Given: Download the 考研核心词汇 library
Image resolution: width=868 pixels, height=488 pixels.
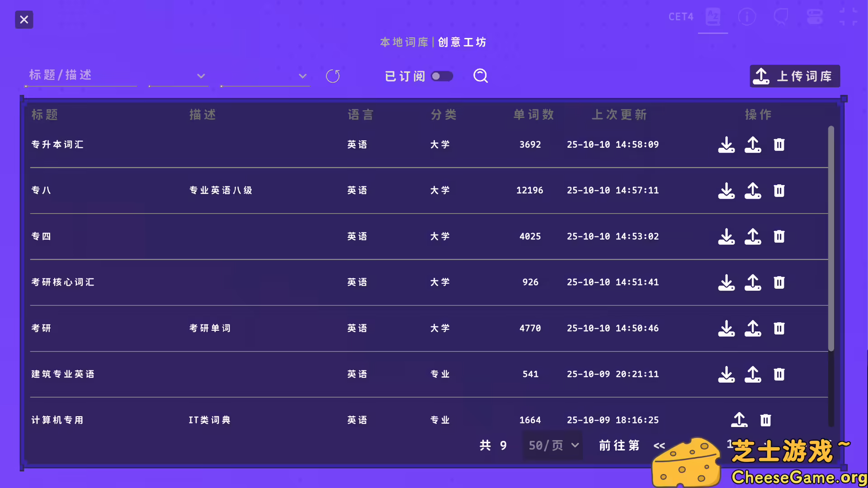Looking at the screenshot, I should click(x=726, y=282).
